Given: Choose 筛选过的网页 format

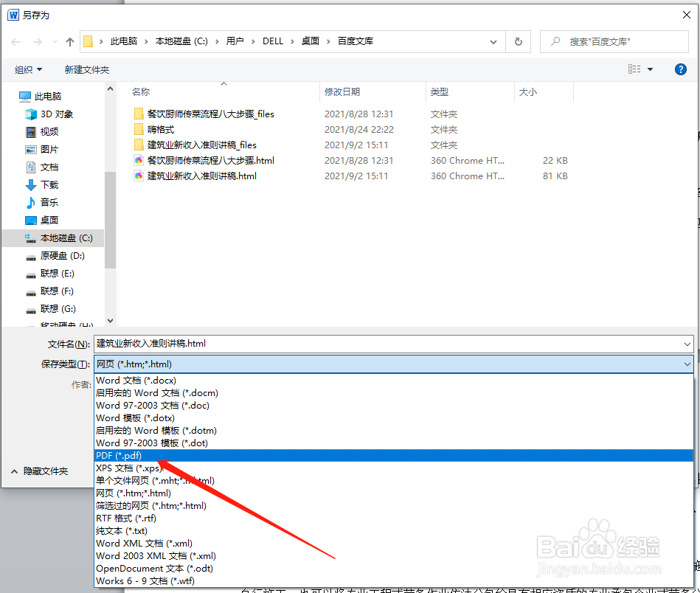Looking at the screenshot, I should coord(394,505).
